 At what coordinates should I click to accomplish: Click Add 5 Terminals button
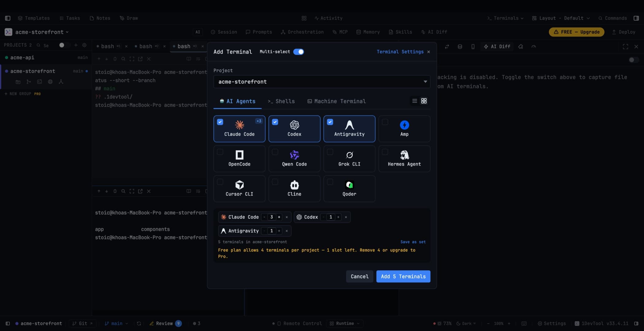click(403, 276)
